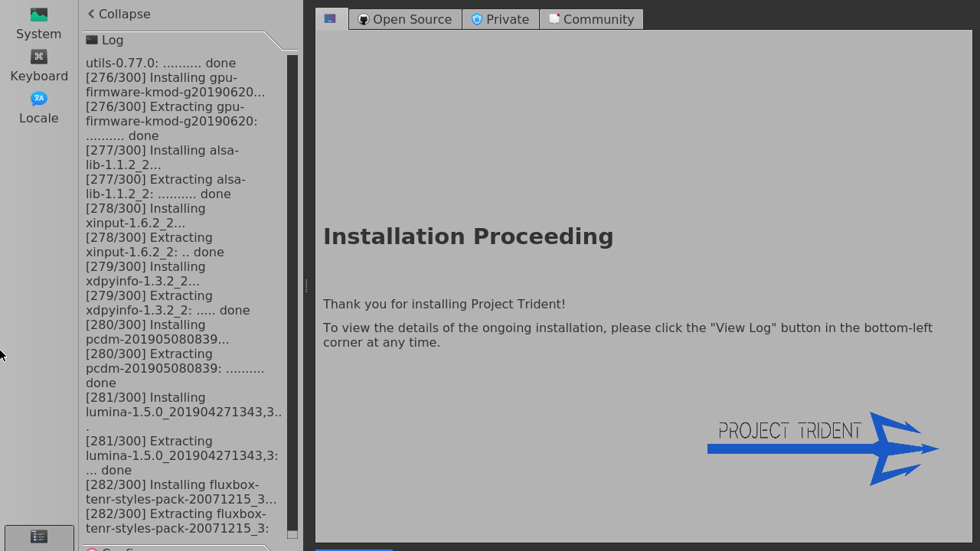Click the log panel vertical scrollbar
Image resolution: width=980 pixels, height=551 pixels.
click(292, 297)
